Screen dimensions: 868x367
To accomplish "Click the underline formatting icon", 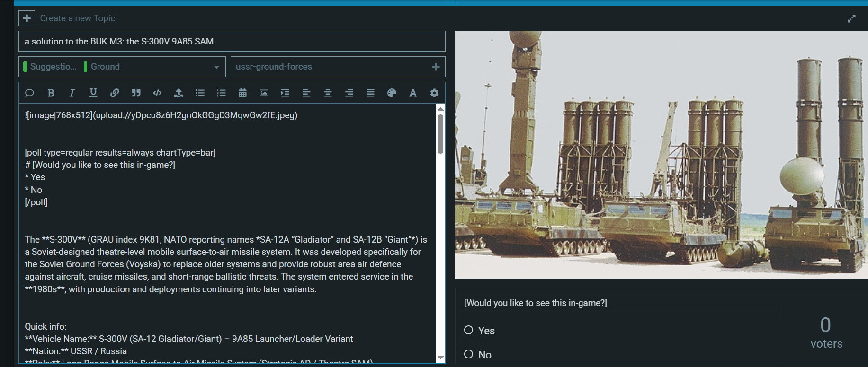I will tap(93, 93).
